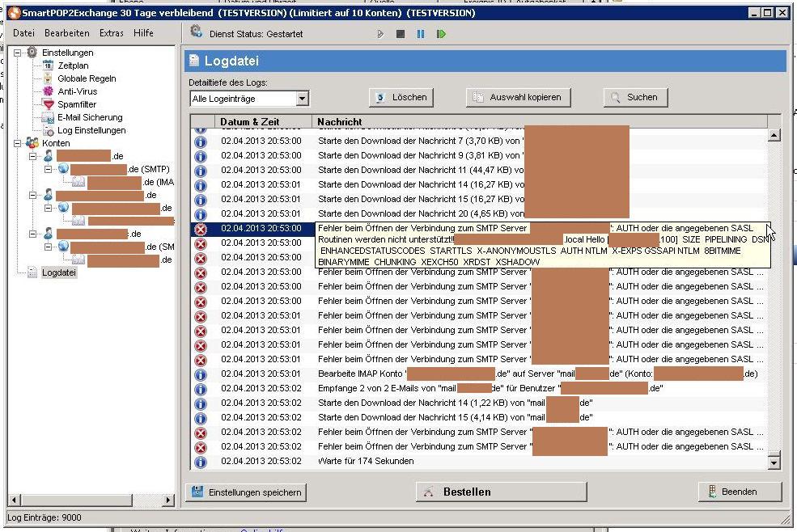
Task: Click the info icon of the "Warte für 174 Sekunden" row
Action: 201,462
